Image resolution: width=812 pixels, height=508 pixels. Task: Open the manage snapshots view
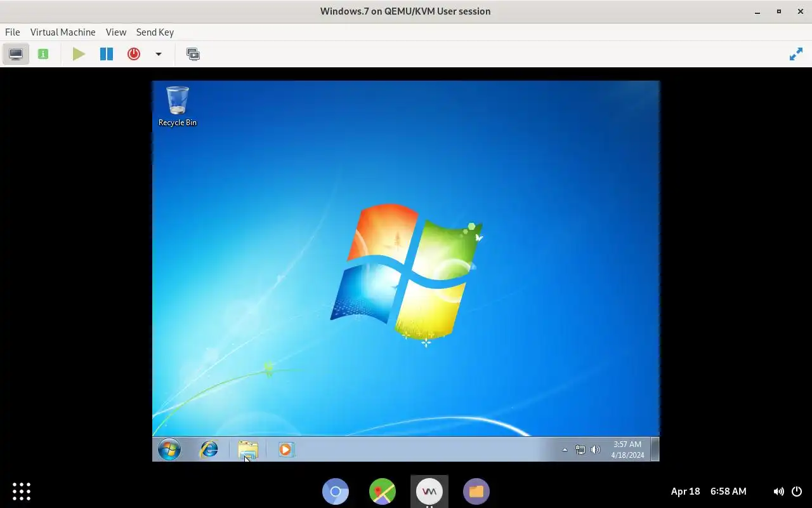(x=193, y=54)
